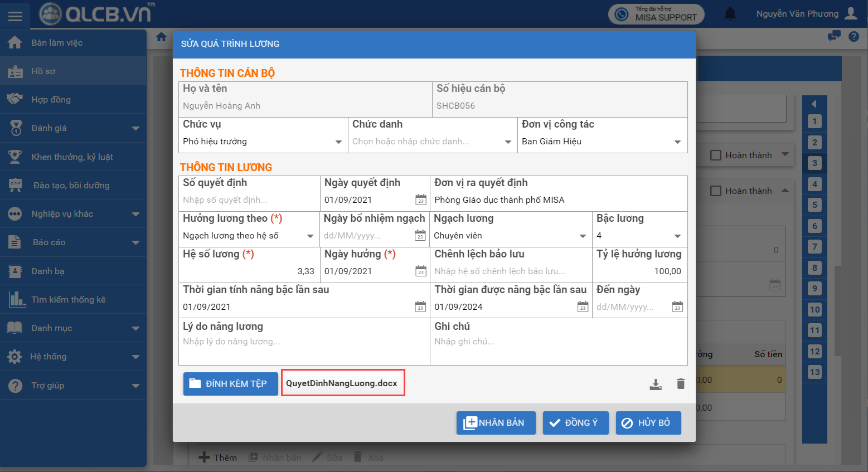Tick the first Hoàn thành checkbox
Screen dimensions: 868x472
tap(716, 155)
